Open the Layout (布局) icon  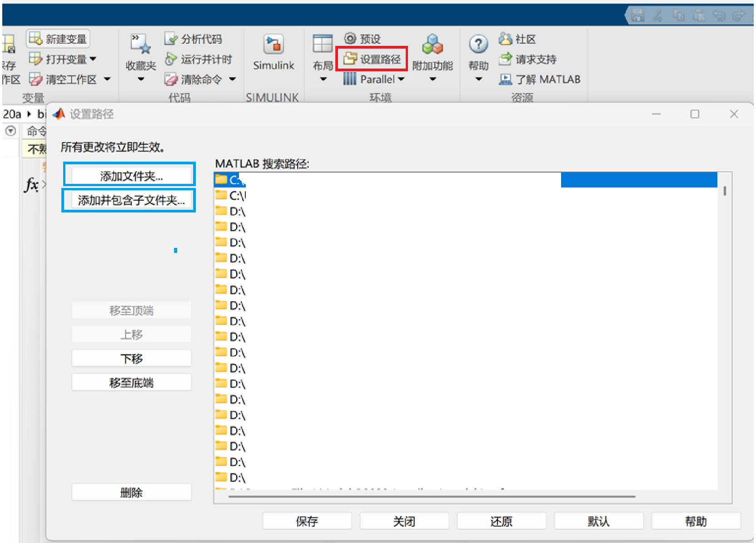coord(323,44)
